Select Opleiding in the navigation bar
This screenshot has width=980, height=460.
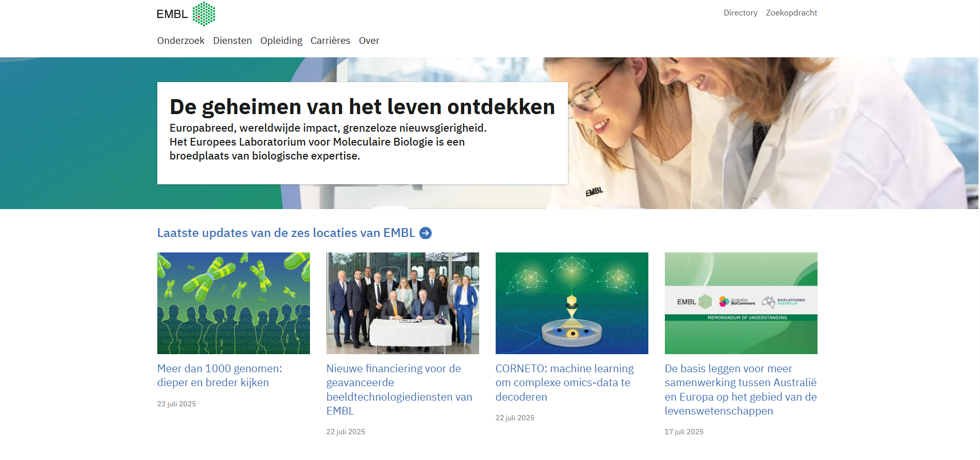click(281, 41)
